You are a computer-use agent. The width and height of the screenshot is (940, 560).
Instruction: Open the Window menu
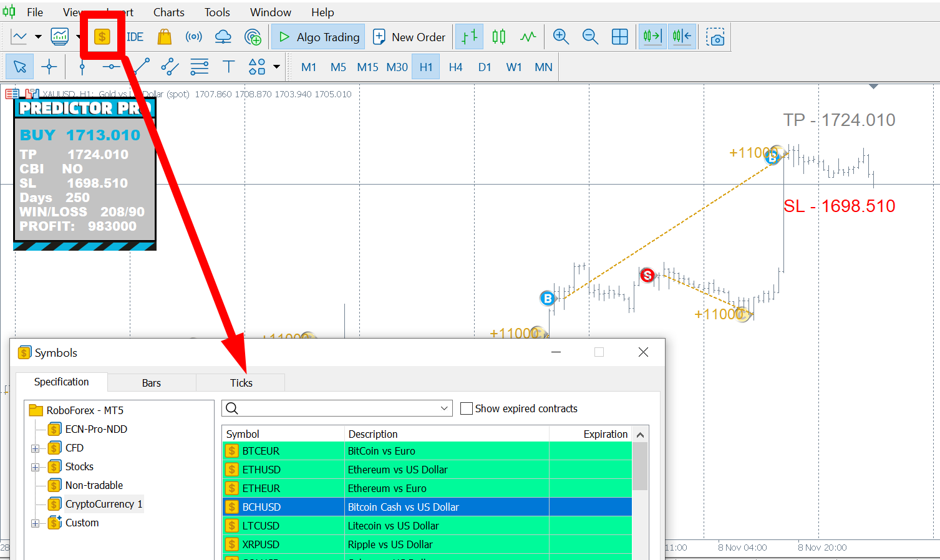[x=271, y=12]
